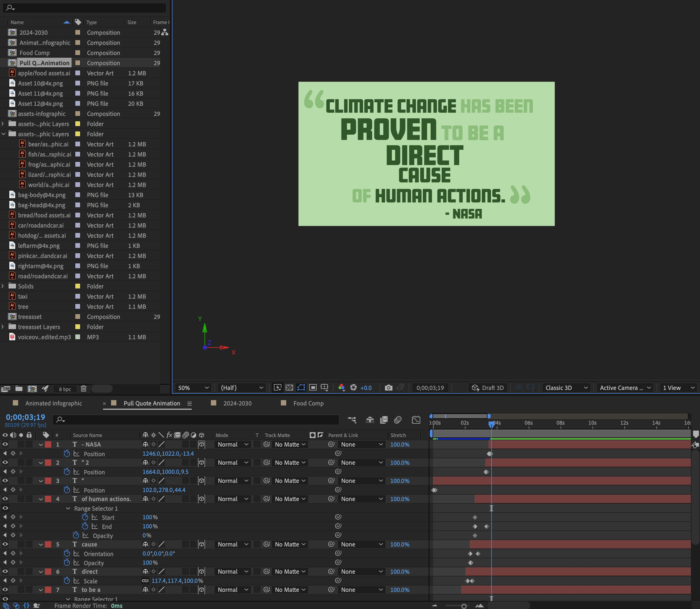Viewport: 700px width, 609px height.
Task: Toggle visibility of the 'cause' layer
Action: 5,544
